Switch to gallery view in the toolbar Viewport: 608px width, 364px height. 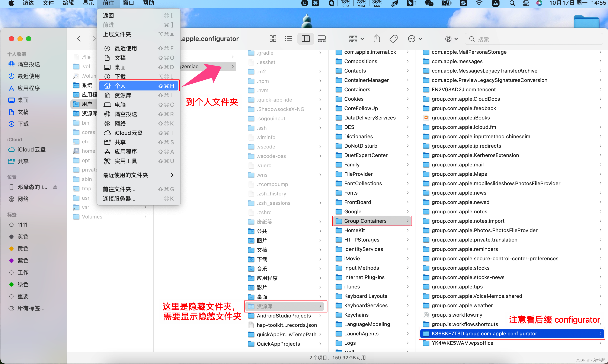point(321,38)
